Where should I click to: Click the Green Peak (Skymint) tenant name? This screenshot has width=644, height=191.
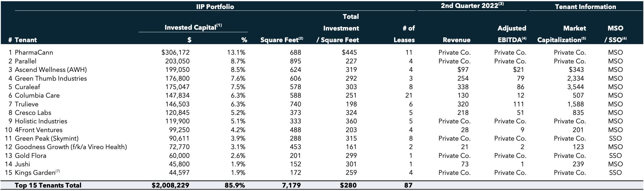pyautogui.click(x=47, y=138)
